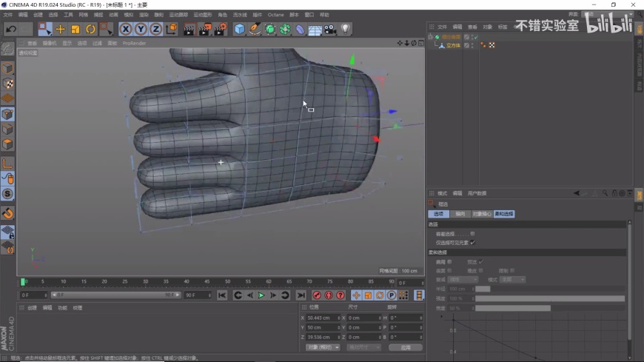Switch to the 轴向 attribute tab
This screenshot has width=644, height=362.
pyautogui.click(x=460, y=214)
